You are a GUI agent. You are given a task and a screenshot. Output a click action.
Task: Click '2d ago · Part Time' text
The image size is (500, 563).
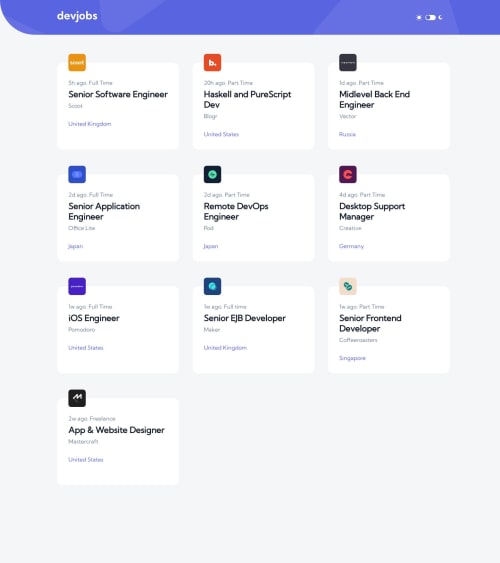click(x=227, y=195)
